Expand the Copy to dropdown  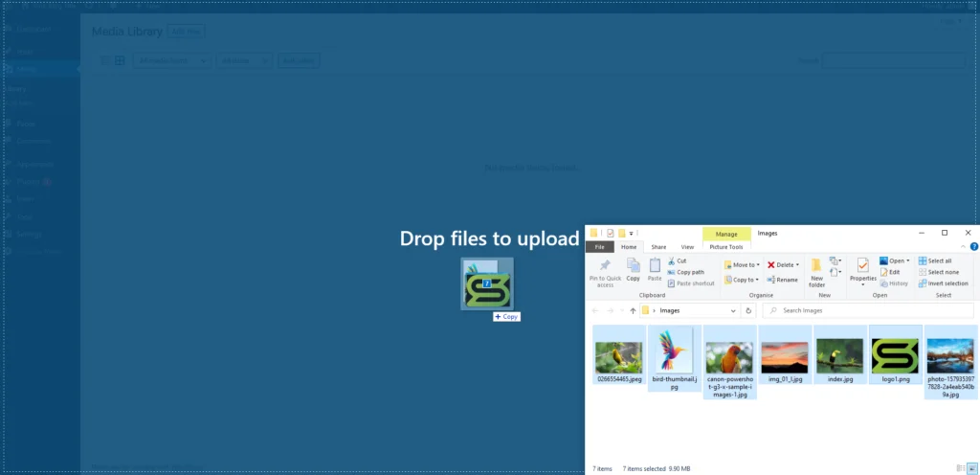758,280
